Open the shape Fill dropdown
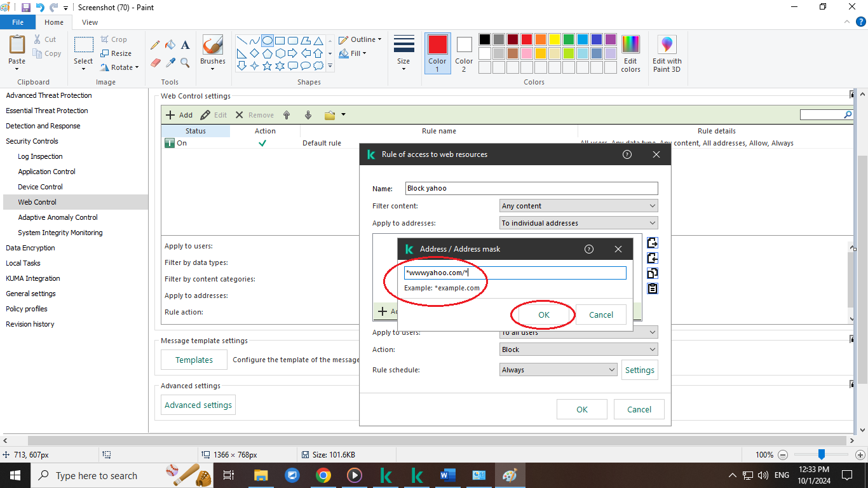The width and height of the screenshot is (868, 488). click(x=353, y=53)
